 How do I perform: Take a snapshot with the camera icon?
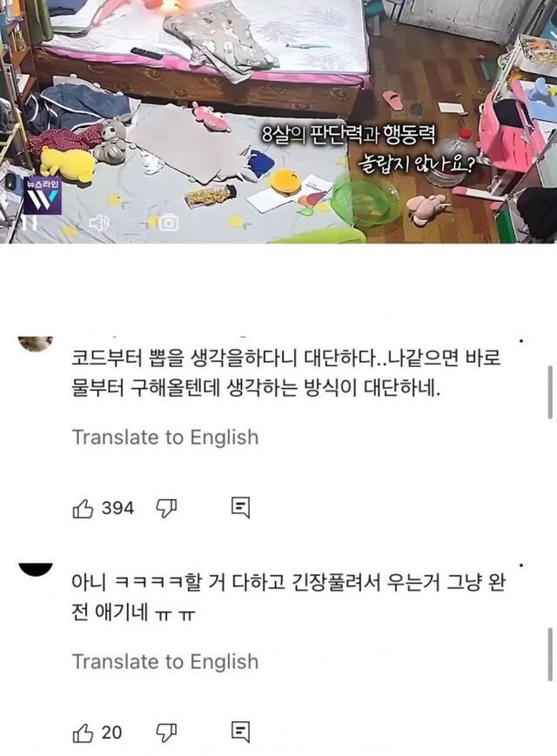168,222
